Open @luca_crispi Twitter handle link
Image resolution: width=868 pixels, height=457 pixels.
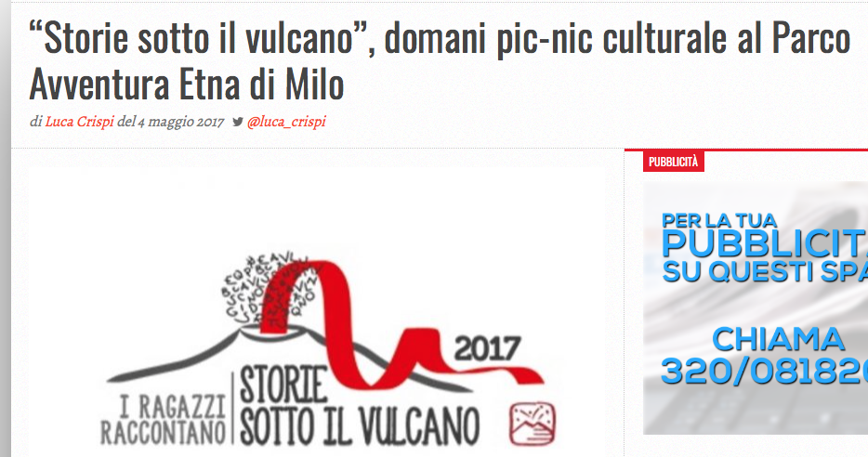pyautogui.click(x=286, y=121)
